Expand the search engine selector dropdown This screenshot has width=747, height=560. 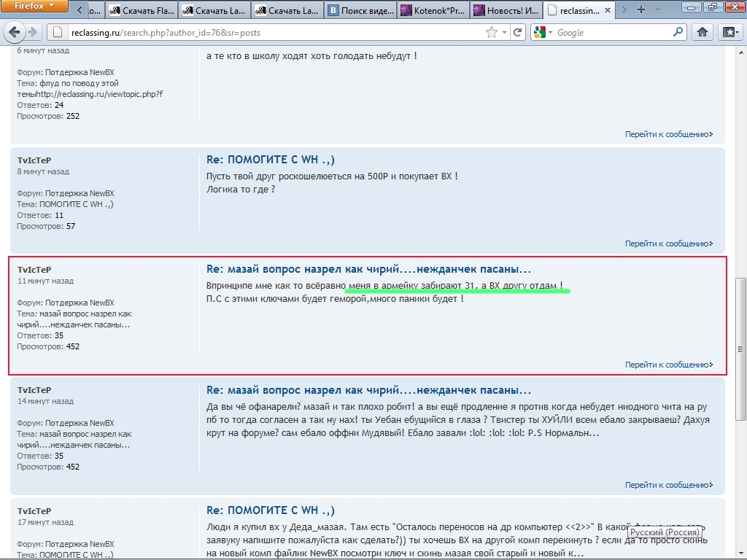point(544,32)
